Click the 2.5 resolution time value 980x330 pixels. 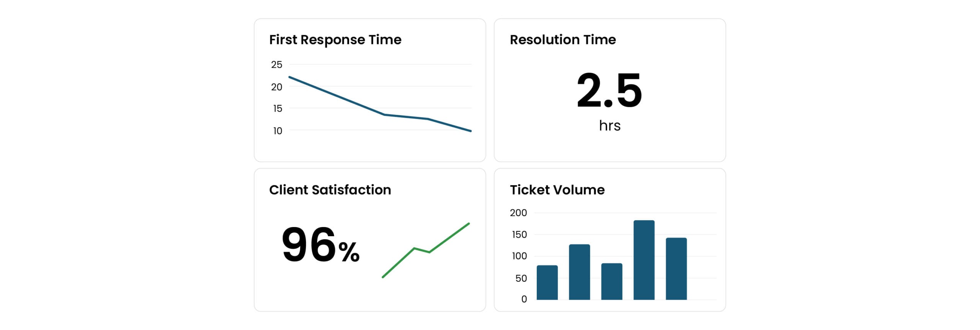(x=609, y=91)
